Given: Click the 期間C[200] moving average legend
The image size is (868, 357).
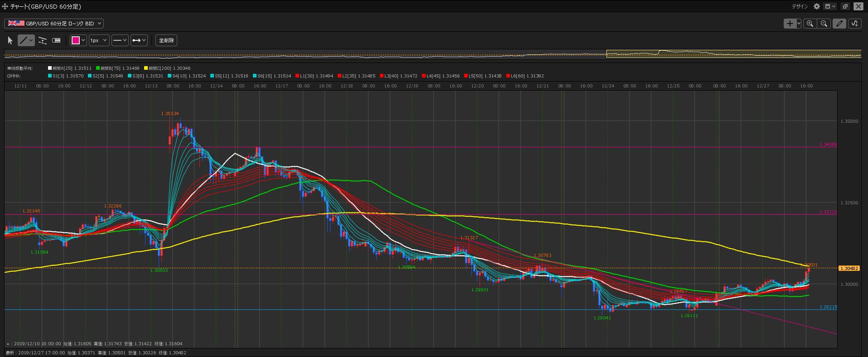Looking at the screenshot, I should (x=167, y=68).
